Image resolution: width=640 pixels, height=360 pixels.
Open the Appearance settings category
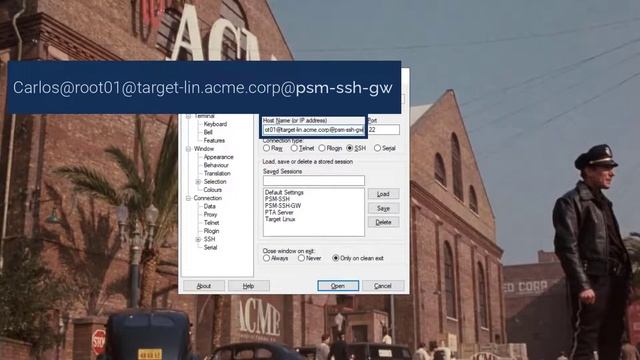(218, 157)
